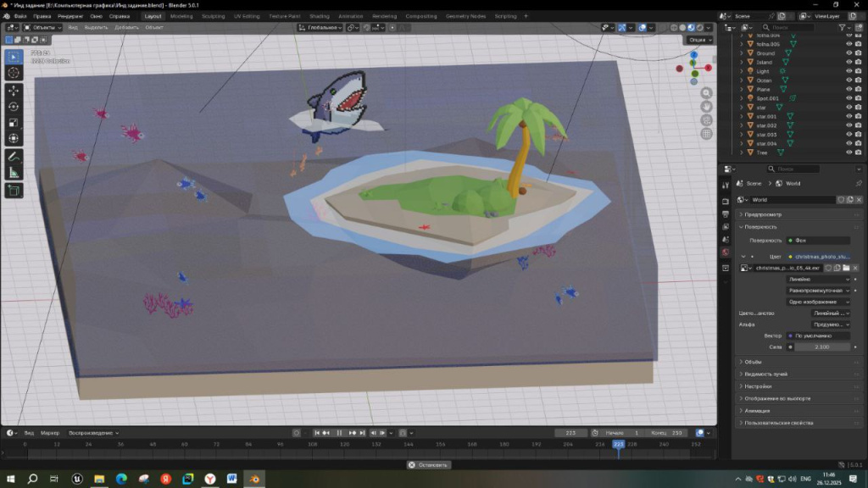The image size is (868, 488).
Task: Expand the Объём panel
Action: pos(753,362)
